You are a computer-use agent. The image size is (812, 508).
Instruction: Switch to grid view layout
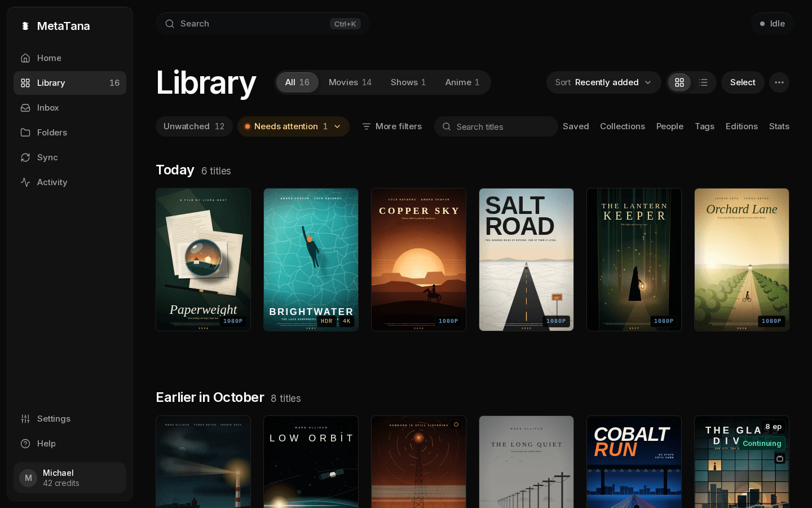pyautogui.click(x=679, y=82)
